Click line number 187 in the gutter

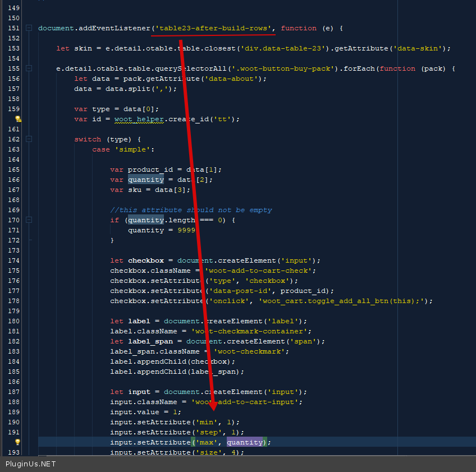pyautogui.click(x=12, y=392)
